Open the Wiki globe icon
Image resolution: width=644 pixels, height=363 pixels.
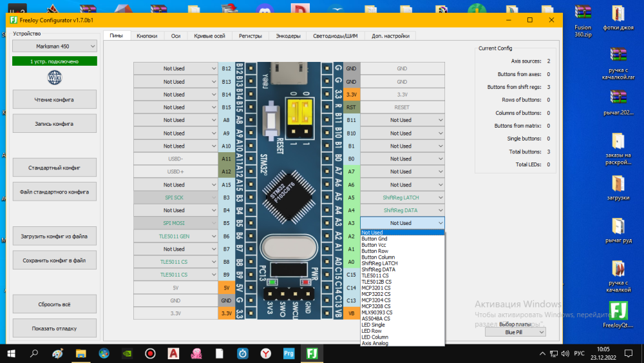point(55,78)
